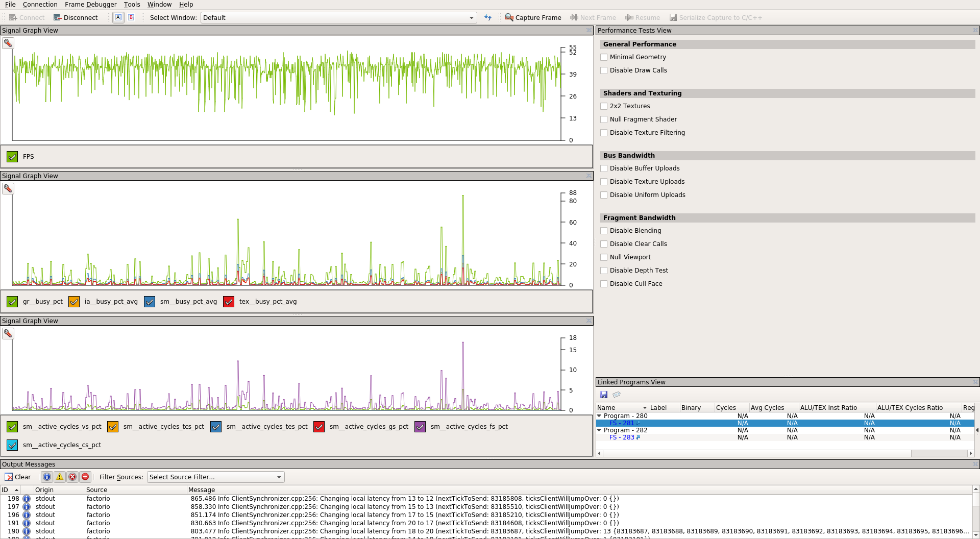Viewport: 980px width, 539px height.
Task: Enable Disable Draw Calls checkbox
Action: coord(604,70)
